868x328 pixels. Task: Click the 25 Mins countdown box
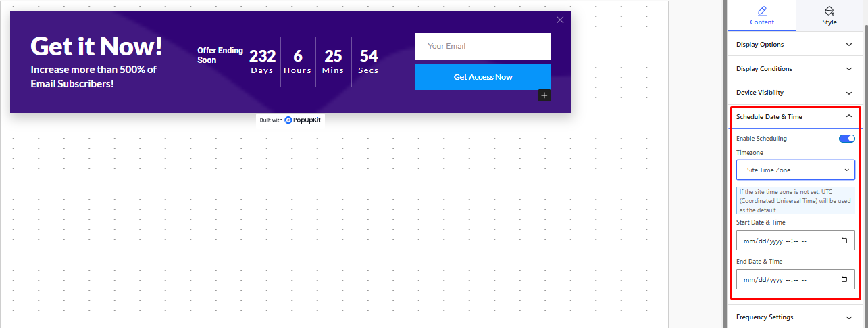pos(333,62)
